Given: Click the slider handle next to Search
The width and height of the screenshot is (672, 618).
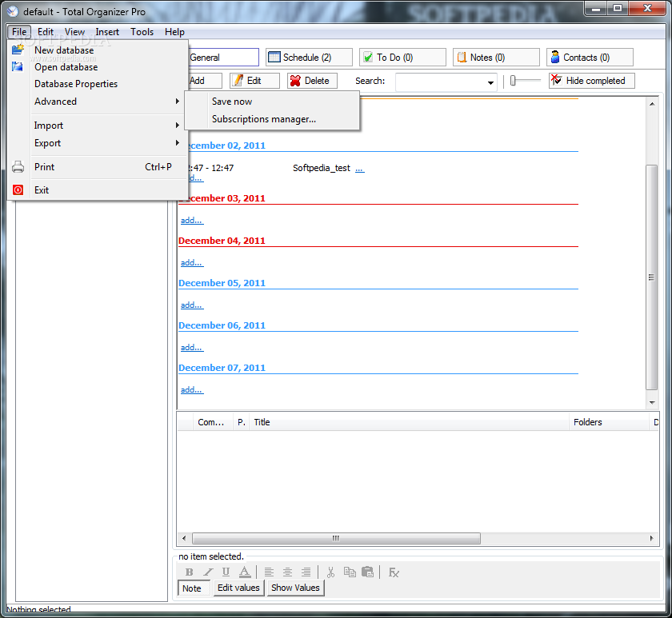Looking at the screenshot, I should [513, 81].
